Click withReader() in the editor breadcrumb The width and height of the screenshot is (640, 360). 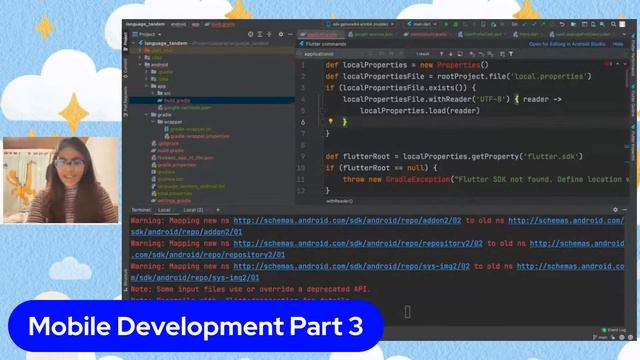(340, 201)
